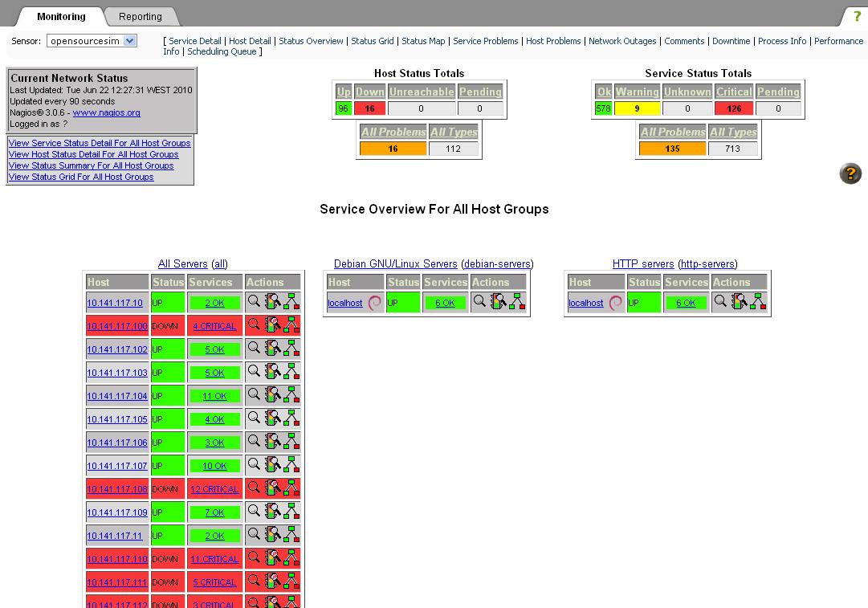Viewport: 868px width, 608px height.
Task: Open the Status Map menu link
Action: pyautogui.click(x=423, y=41)
